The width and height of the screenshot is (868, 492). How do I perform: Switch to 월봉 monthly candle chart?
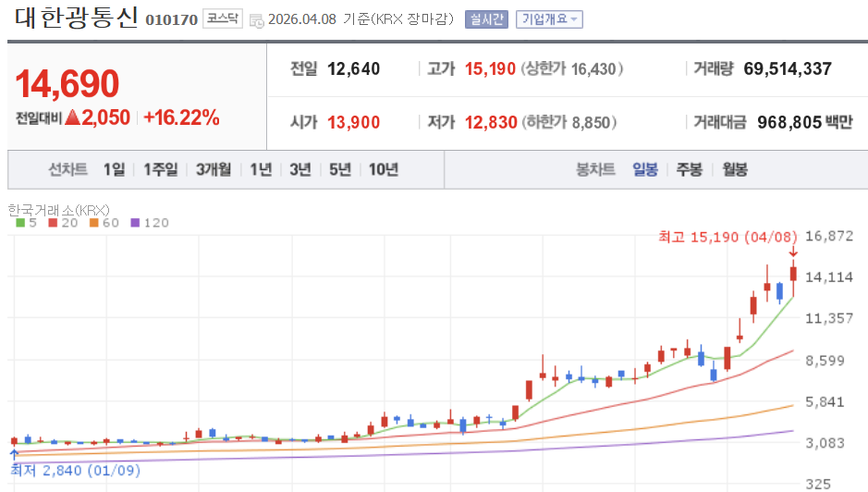pos(735,169)
